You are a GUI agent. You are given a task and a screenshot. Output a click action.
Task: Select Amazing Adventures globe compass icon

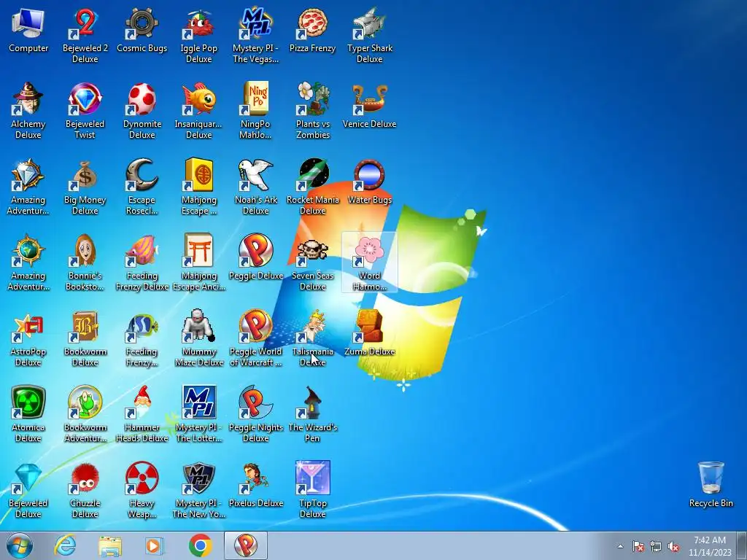(28, 262)
